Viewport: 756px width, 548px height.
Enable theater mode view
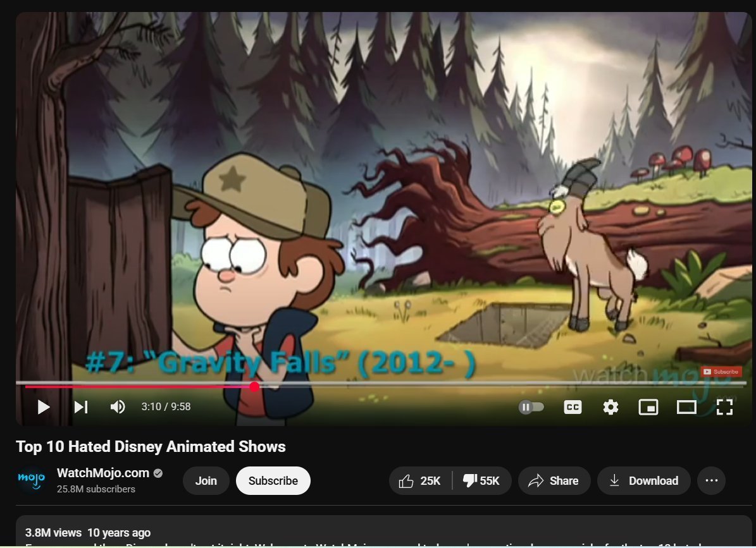click(686, 408)
